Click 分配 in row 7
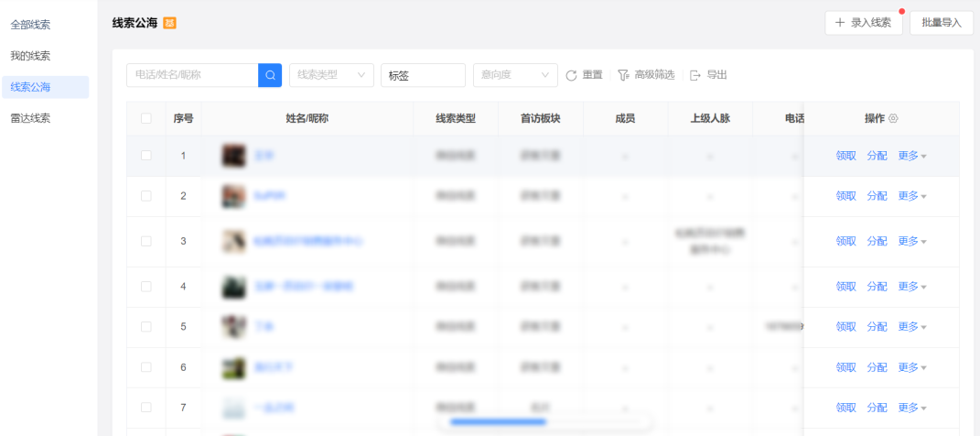This screenshot has width=980, height=436. click(877, 408)
